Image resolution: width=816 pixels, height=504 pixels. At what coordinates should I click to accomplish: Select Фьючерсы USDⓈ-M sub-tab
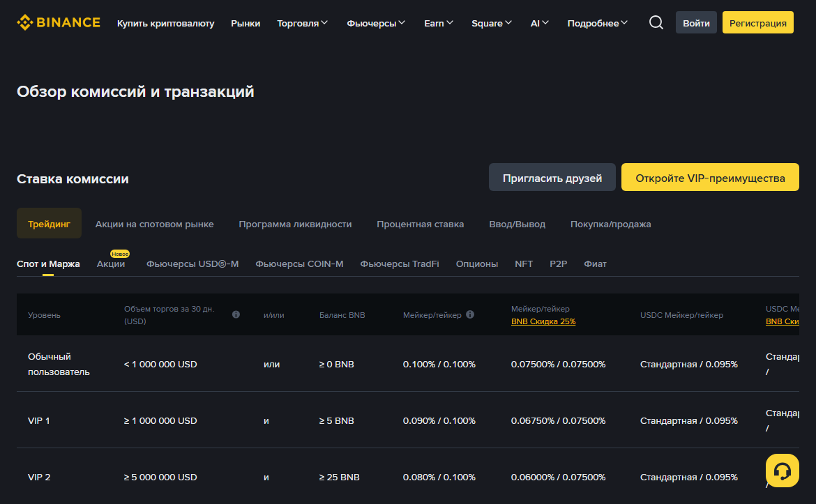click(192, 264)
